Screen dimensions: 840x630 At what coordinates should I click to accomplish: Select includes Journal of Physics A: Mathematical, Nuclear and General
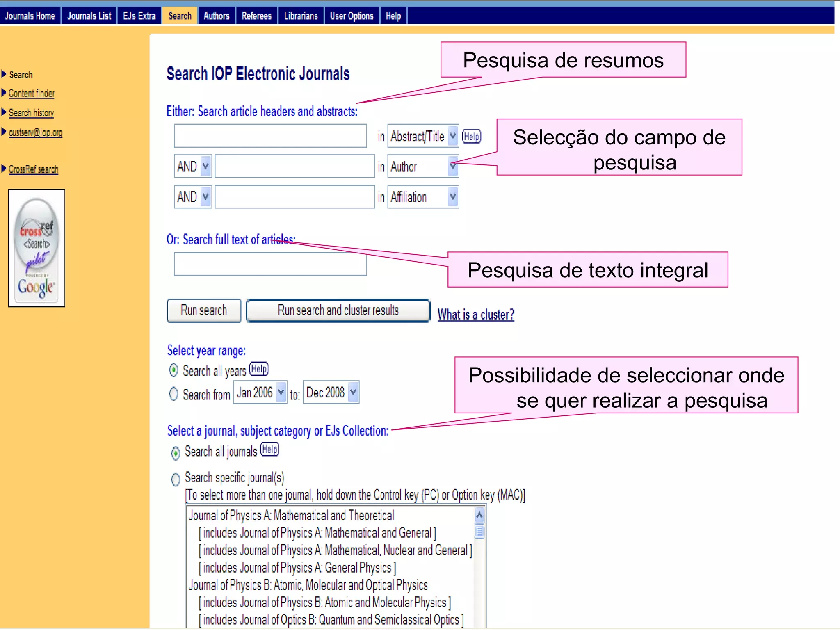(335, 550)
